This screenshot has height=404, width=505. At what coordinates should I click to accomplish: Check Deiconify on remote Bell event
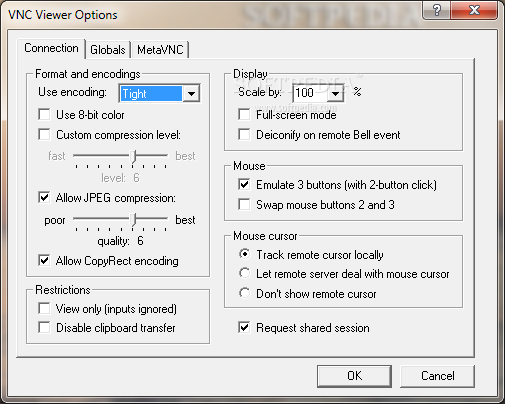244,135
